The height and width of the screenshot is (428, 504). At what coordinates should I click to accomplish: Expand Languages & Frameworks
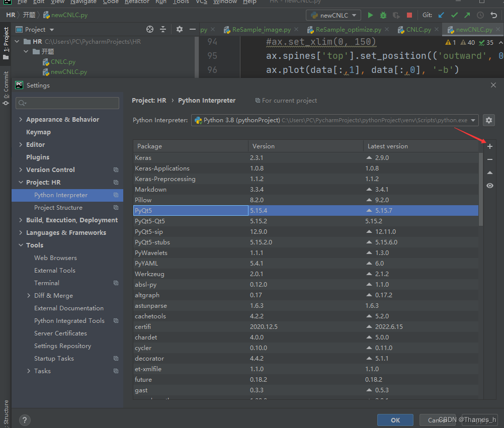pyautogui.click(x=21, y=233)
